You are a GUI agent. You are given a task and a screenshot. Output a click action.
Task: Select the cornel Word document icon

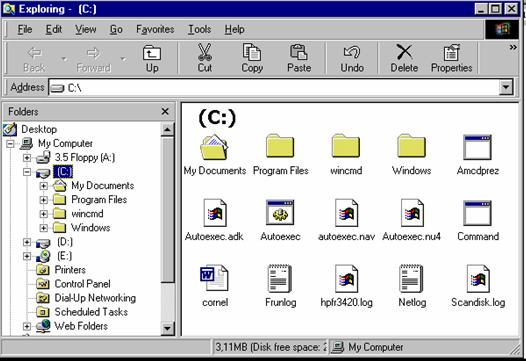pos(214,278)
